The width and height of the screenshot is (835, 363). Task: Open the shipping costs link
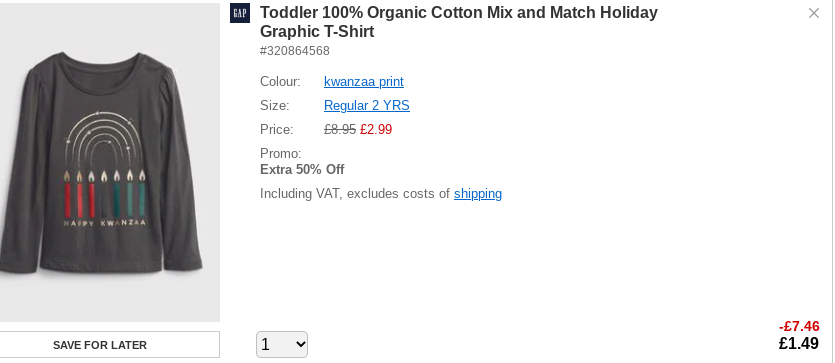tap(478, 193)
